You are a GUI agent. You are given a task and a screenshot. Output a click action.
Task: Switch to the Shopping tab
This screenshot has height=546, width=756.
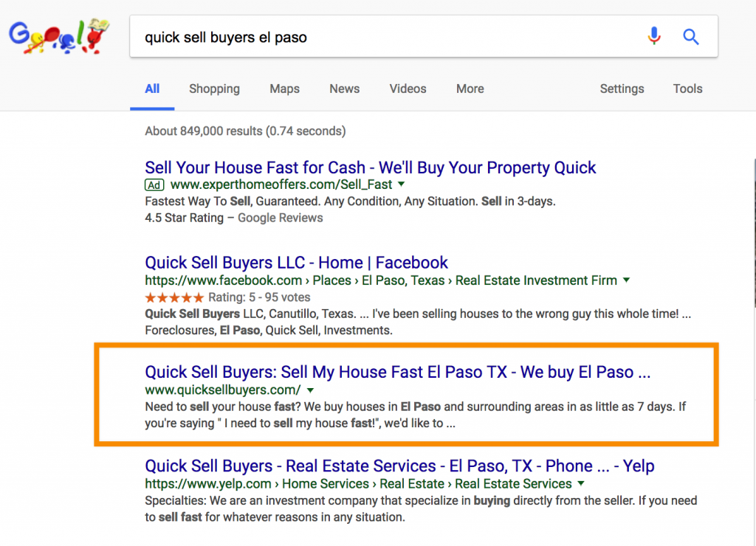pyautogui.click(x=214, y=89)
